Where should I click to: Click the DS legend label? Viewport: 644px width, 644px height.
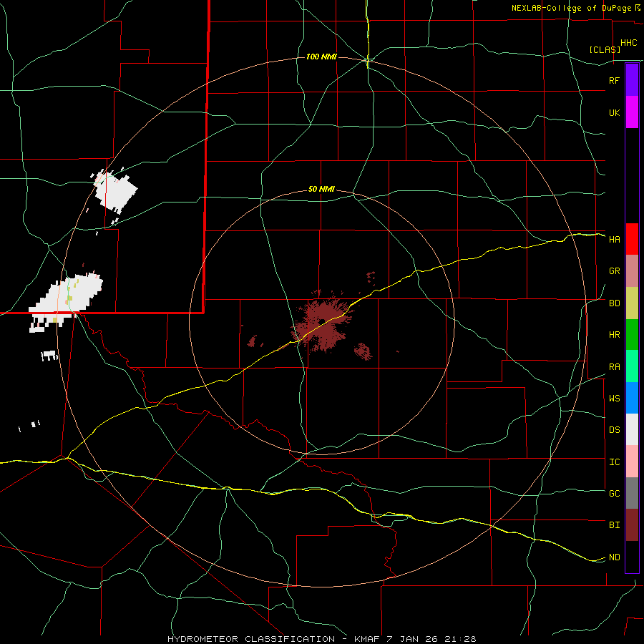(614, 429)
